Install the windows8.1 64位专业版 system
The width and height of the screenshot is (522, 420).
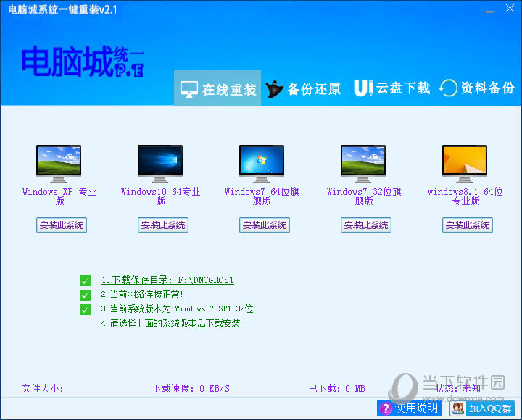[468, 225]
